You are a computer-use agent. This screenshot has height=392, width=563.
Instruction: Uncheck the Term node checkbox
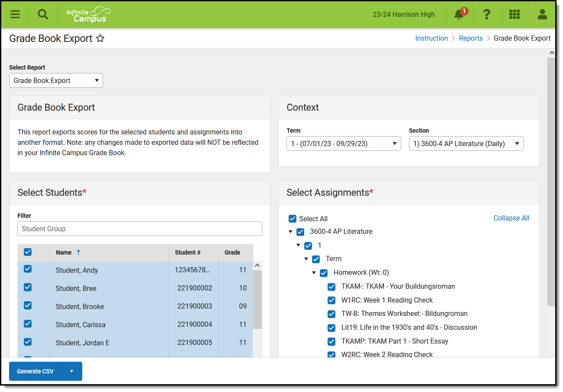point(316,259)
